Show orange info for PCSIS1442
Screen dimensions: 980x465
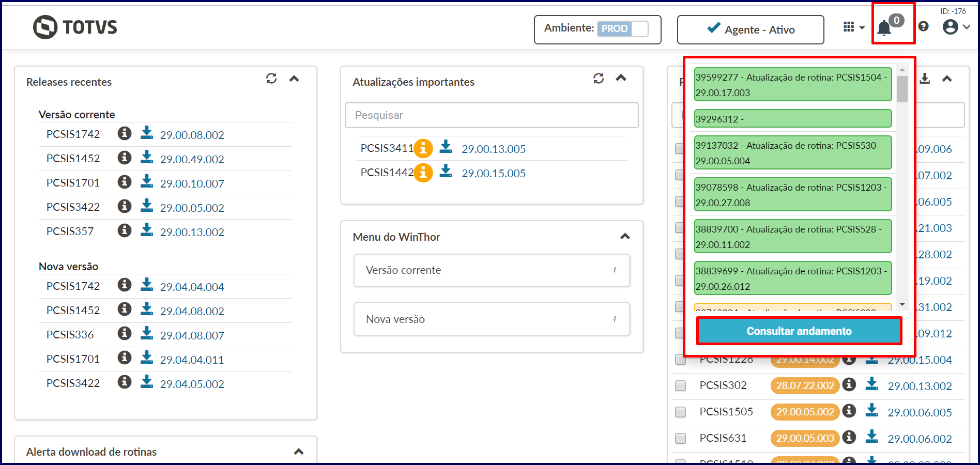click(423, 173)
